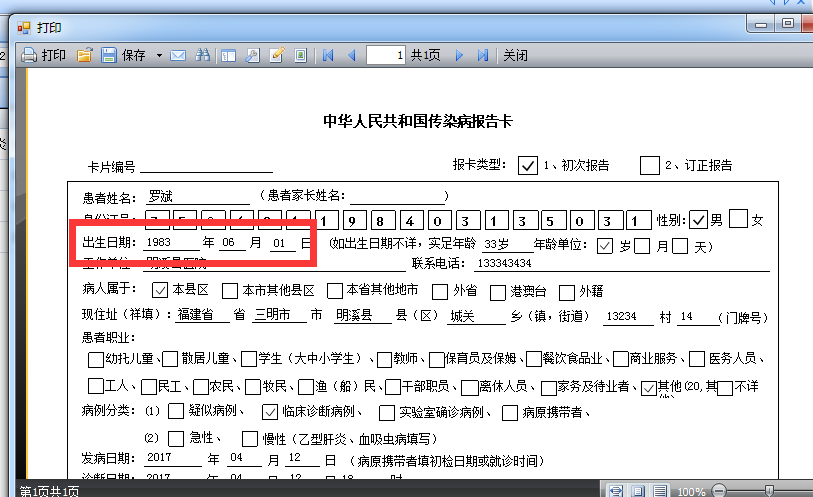Switch to whole page view in status bar
Screen dimensions: 813x497
638,491
